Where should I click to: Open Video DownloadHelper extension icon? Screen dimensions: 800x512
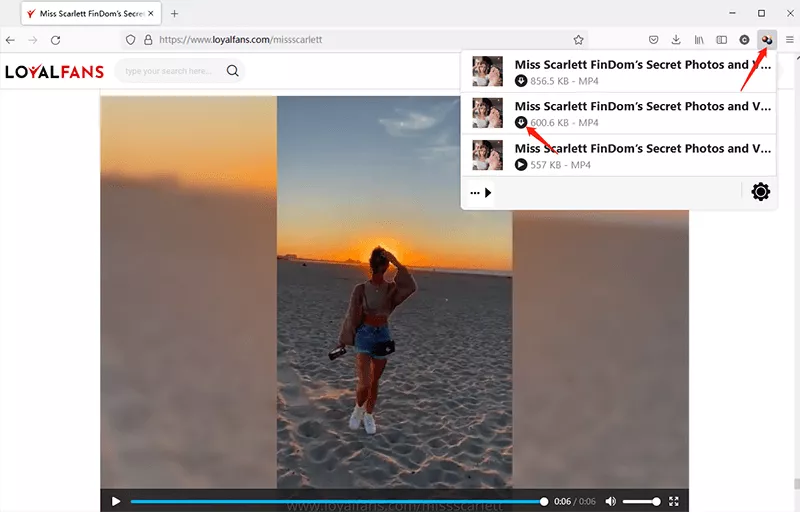767,40
